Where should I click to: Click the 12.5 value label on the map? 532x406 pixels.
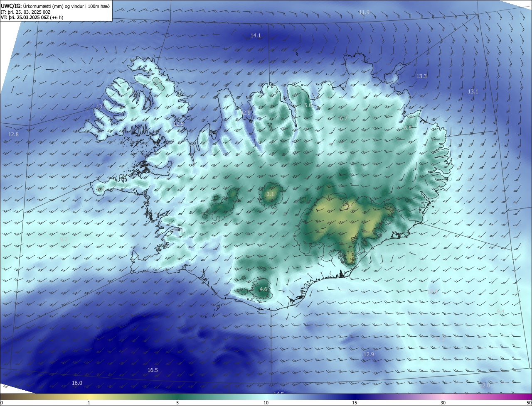click(x=179, y=124)
